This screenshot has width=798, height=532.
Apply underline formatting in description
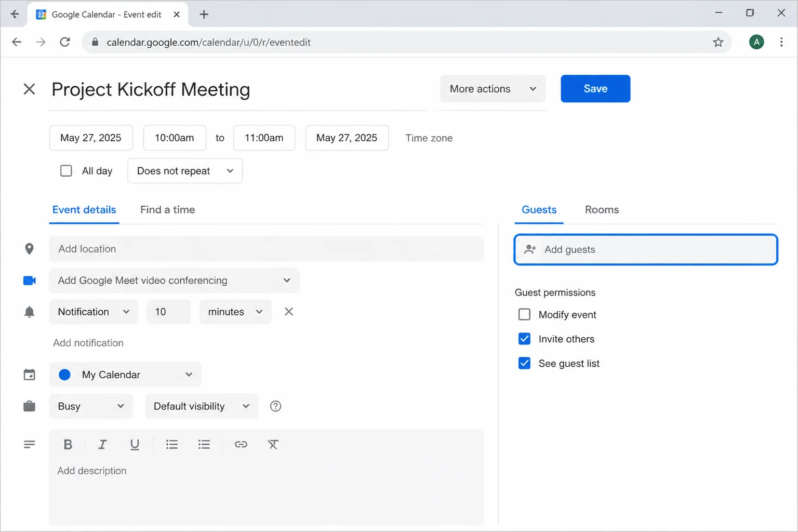(135, 445)
